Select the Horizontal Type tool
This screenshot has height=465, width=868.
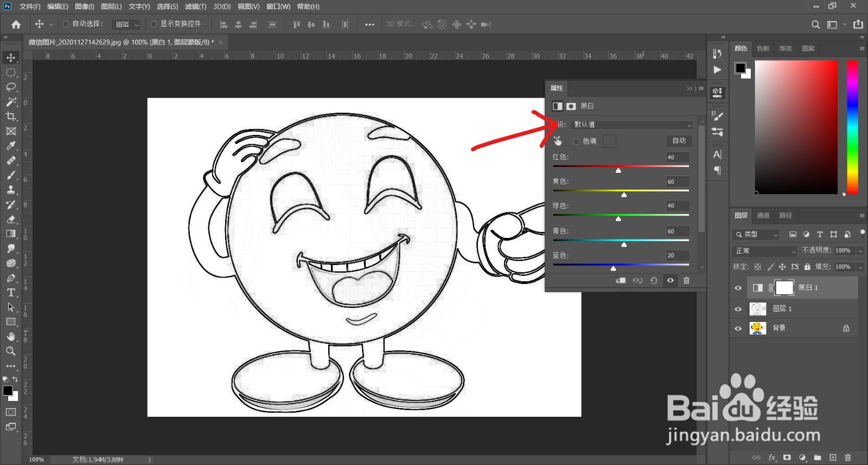(11, 293)
